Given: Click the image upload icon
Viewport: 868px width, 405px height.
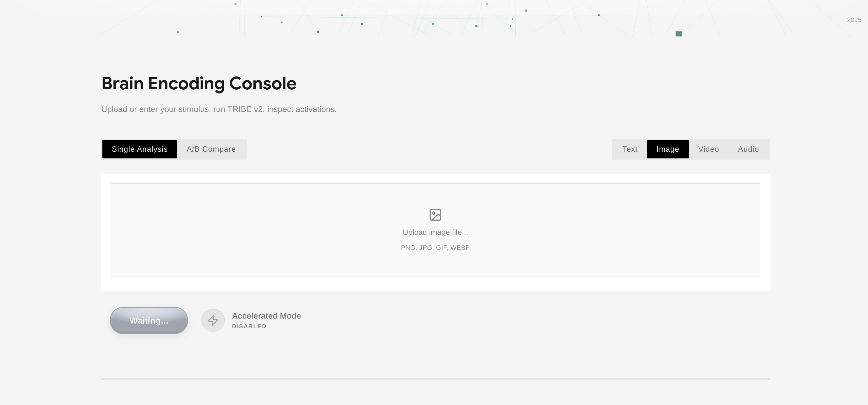Looking at the screenshot, I should pos(435,215).
